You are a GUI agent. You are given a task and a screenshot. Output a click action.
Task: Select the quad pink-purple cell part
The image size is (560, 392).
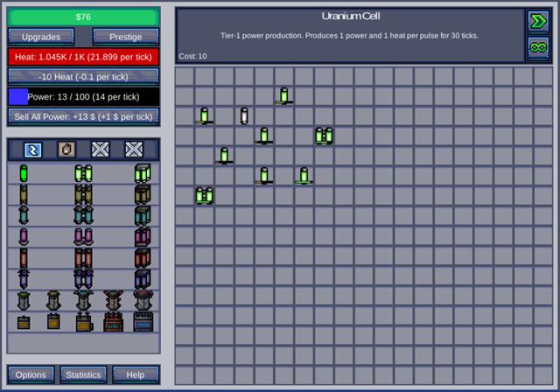point(143,237)
